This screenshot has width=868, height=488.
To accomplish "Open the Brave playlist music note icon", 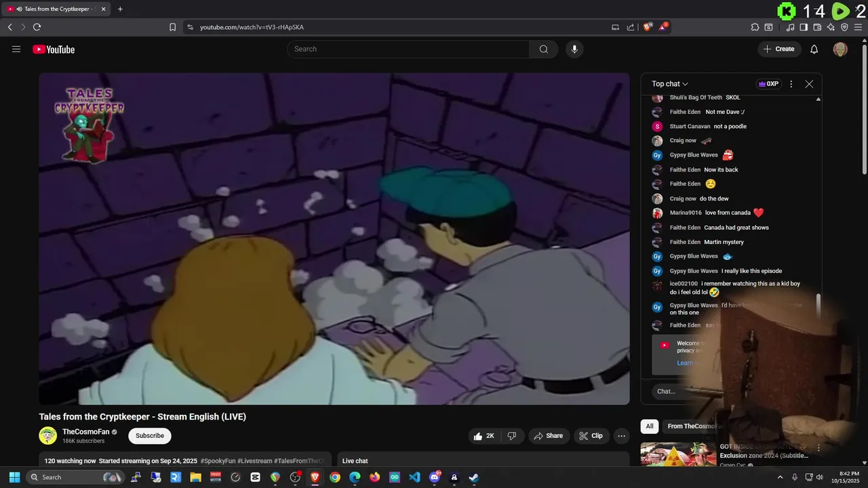I will pos(790,27).
